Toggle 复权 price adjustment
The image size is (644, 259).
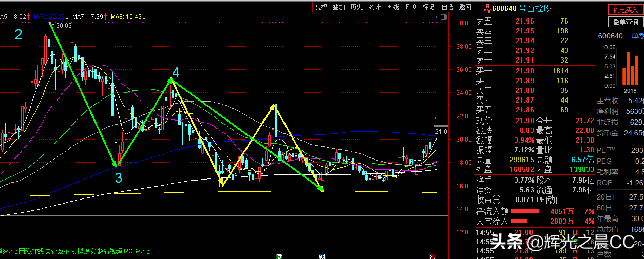tap(321, 7)
